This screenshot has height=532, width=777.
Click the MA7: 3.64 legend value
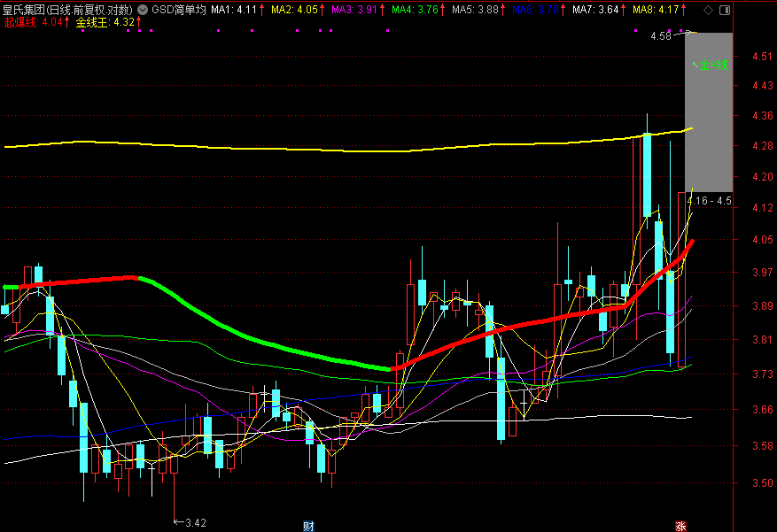pyautogui.click(x=595, y=10)
